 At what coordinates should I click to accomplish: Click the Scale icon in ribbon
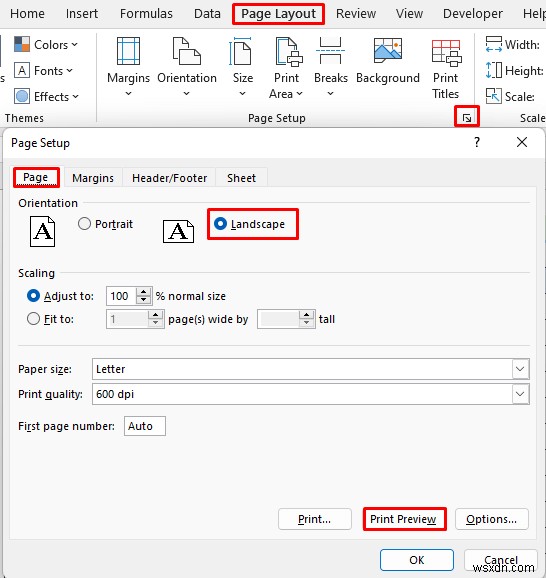coord(493,96)
